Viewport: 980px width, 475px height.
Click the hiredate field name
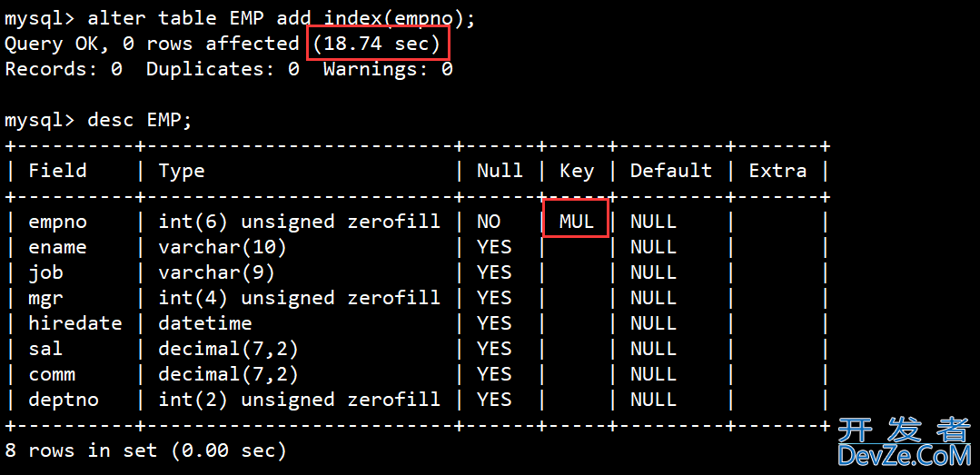point(75,323)
